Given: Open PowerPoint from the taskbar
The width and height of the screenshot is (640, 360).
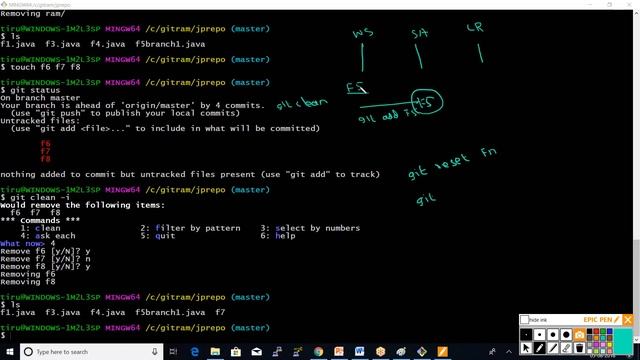Looking at the screenshot, I should click(339, 351).
